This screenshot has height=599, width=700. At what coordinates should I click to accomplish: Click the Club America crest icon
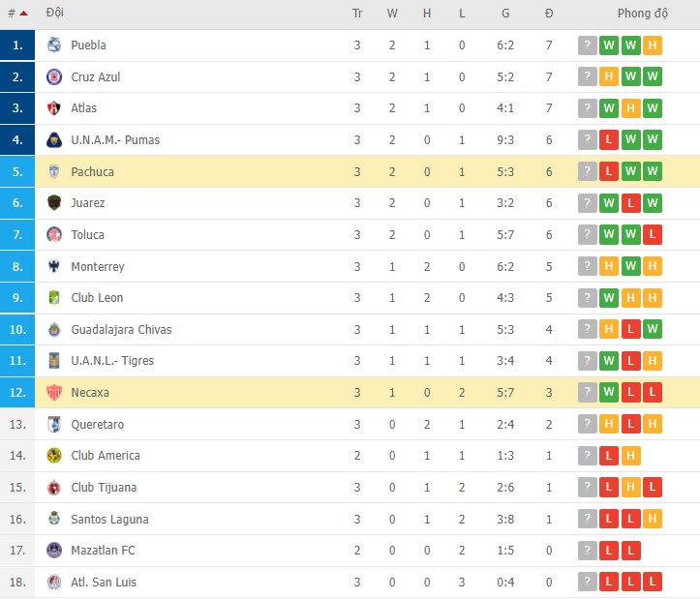(54, 456)
